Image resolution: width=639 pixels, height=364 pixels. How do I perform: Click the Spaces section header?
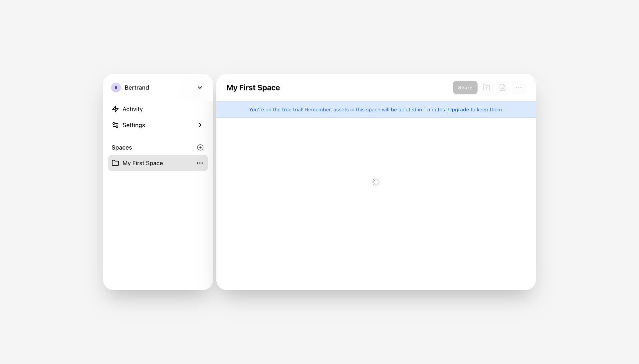[121, 147]
